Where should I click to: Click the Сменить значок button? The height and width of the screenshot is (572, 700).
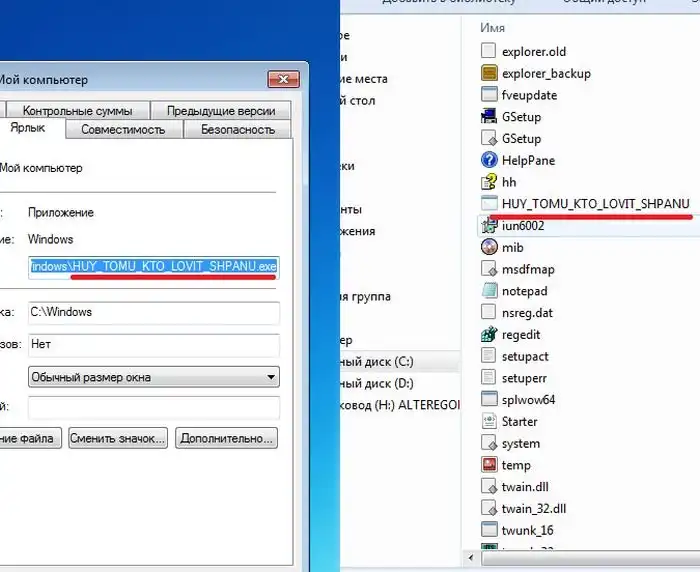tap(119, 438)
